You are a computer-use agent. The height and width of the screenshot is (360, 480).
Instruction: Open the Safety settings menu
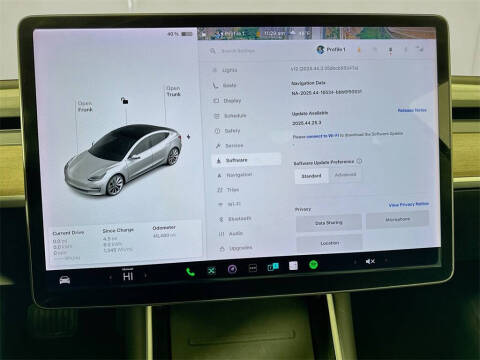point(228,131)
